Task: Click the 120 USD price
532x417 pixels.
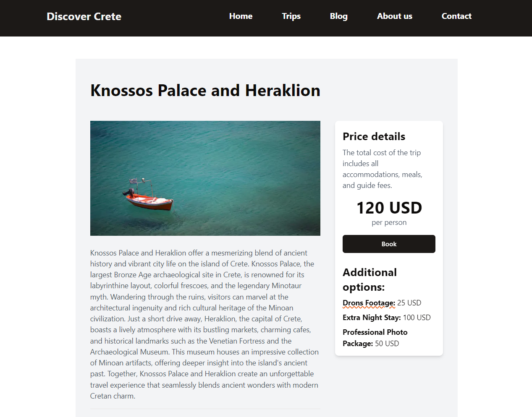Action: [x=389, y=208]
